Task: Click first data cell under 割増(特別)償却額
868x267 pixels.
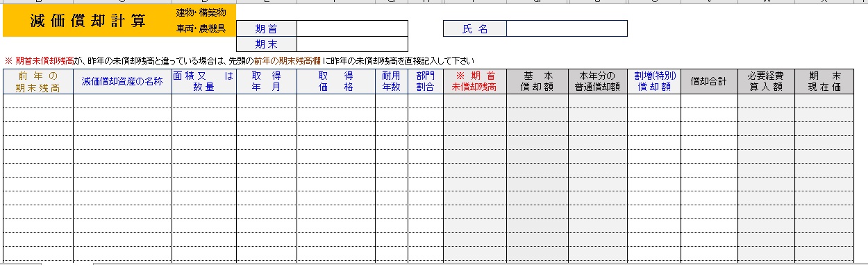Action: tap(654, 101)
